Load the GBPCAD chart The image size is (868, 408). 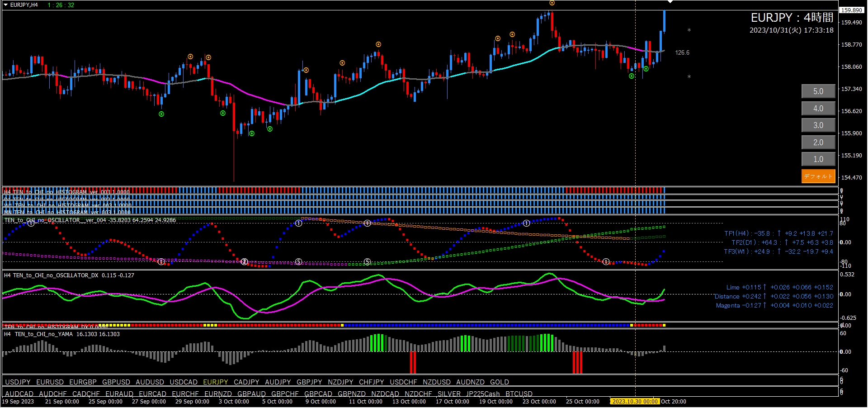tap(318, 394)
